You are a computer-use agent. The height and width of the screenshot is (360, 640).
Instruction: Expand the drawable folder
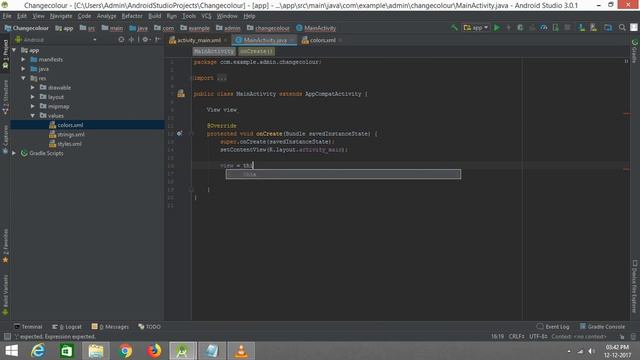pos(33,87)
